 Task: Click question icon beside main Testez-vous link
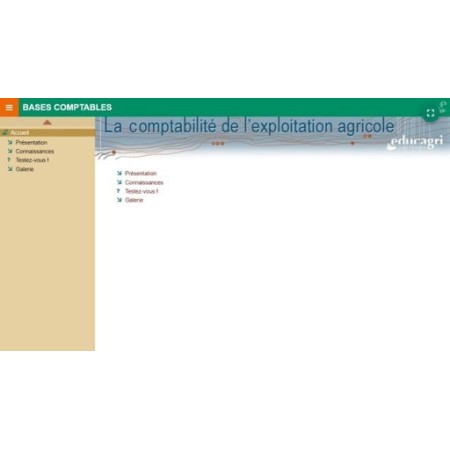[x=119, y=191]
